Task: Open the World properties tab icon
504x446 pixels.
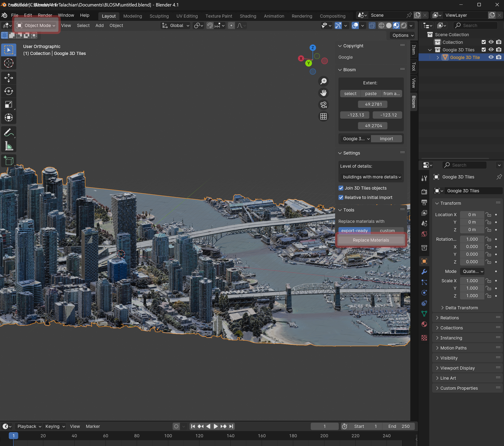Action: click(424, 234)
